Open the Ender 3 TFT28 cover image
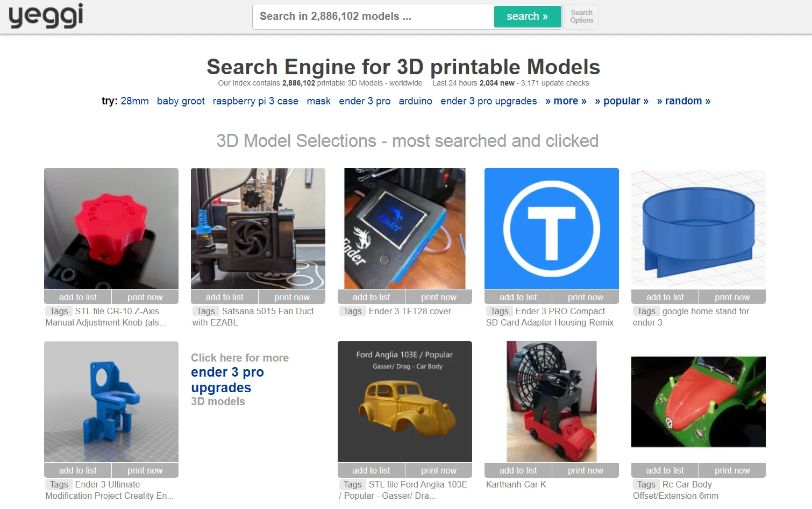 click(x=404, y=228)
